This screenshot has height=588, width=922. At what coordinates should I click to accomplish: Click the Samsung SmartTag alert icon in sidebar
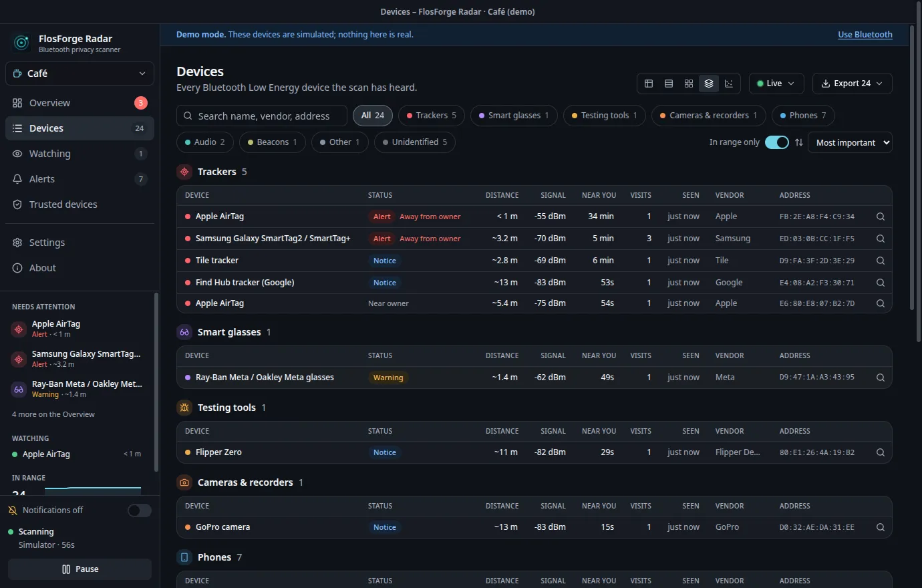pyautogui.click(x=19, y=359)
